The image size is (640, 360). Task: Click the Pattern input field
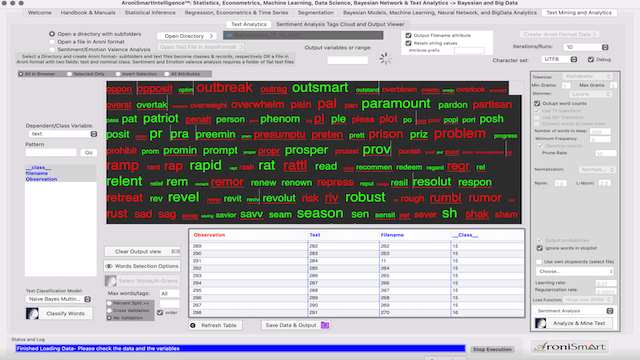click(51, 153)
